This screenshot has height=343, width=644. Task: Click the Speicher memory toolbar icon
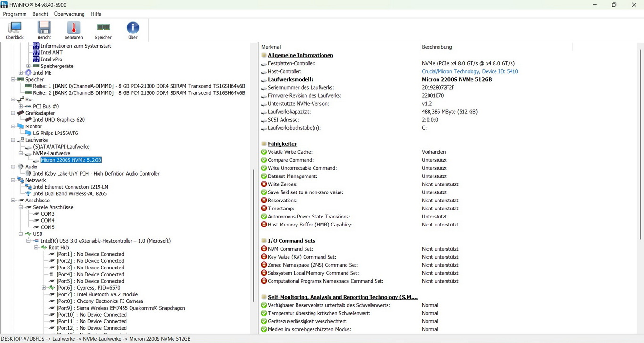point(103,30)
